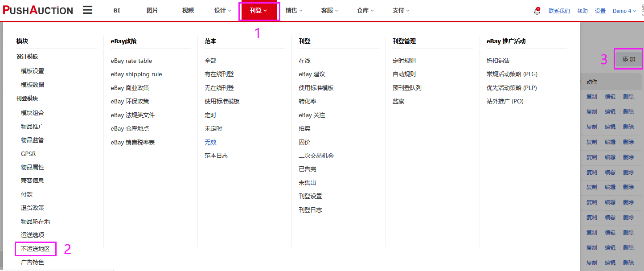Expand the 客服 dropdown menu
Image resolution: width=644 pixels, height=271 pixels.
coord(330,11)
